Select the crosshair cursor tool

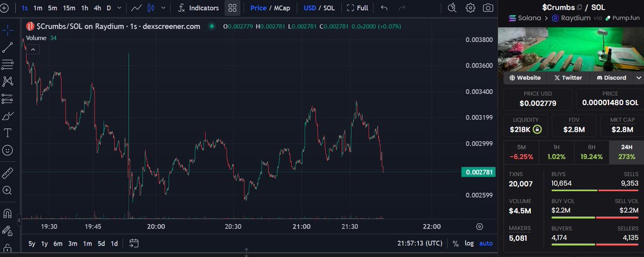pyautogui.click(x=8, y=30)
